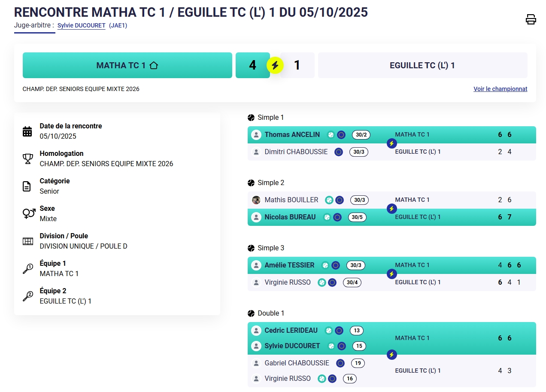This screenshot has height=392, width=546.
Task: Click the 30/5 ranking badge of Nicolas BUREAU
Action: click(x=357, y=217)
